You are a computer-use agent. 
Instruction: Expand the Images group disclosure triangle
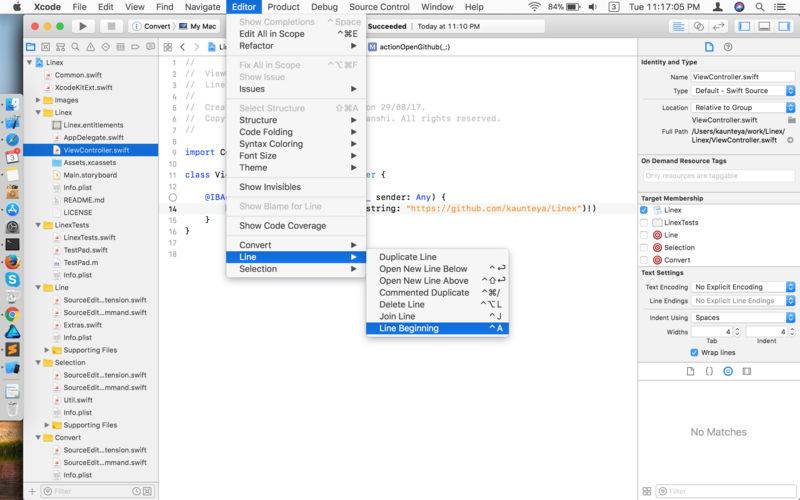(38, 100)
